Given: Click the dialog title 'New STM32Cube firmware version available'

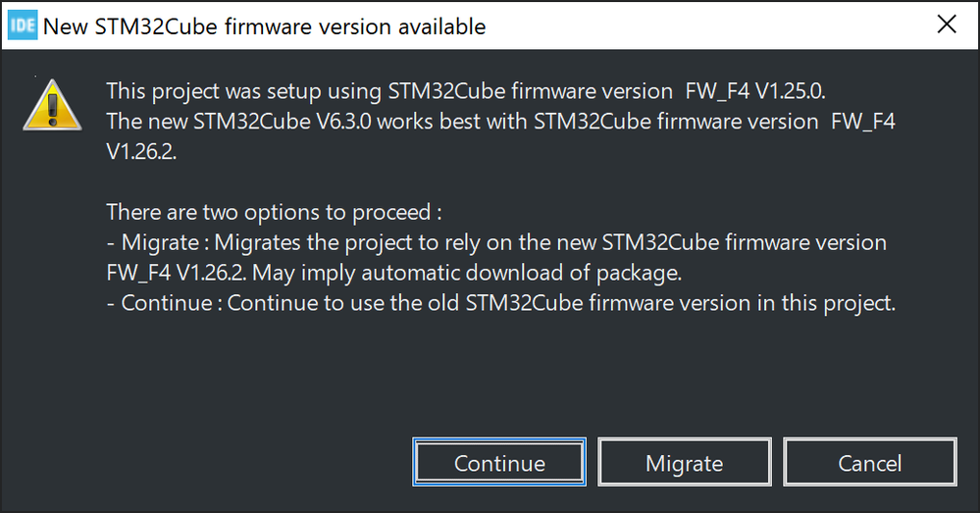Looking at the screenshot, I should 265,26.
